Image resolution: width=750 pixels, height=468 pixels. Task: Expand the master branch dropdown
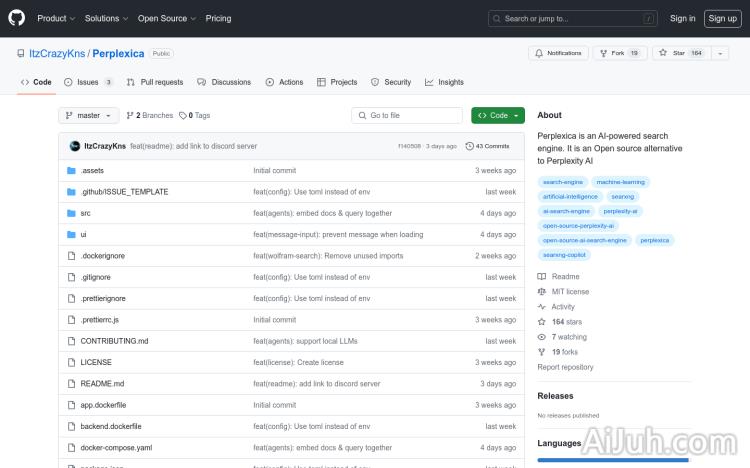(89, 116)
